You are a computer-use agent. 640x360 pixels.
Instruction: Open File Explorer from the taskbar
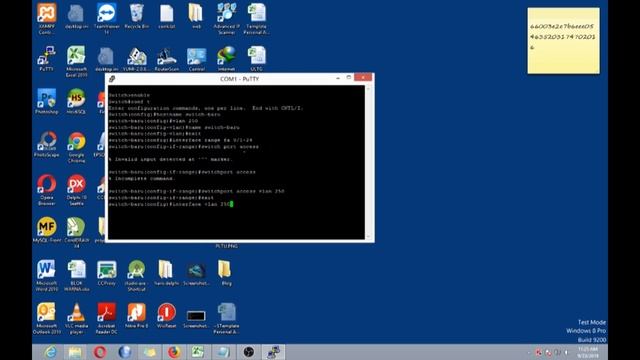tap(75, 352)
